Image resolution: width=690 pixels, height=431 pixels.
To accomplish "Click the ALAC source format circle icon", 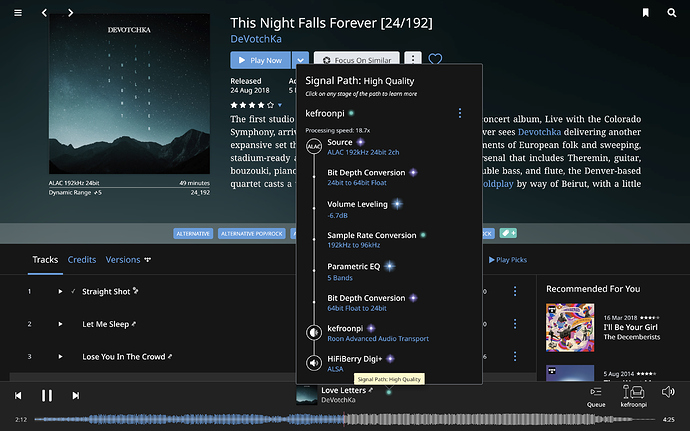I will coord(314,147).
